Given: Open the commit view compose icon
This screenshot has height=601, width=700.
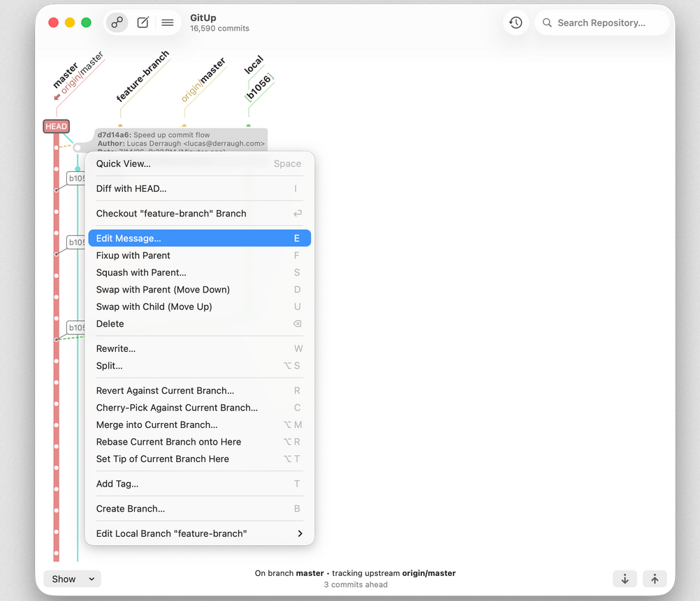Looking at the screenshot, I should coord(143,22).
